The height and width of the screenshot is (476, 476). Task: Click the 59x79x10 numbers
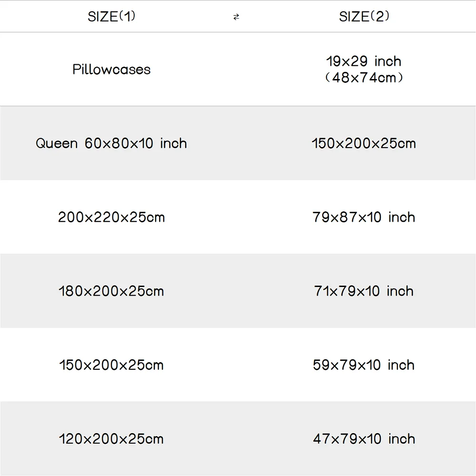coord(347,366)
